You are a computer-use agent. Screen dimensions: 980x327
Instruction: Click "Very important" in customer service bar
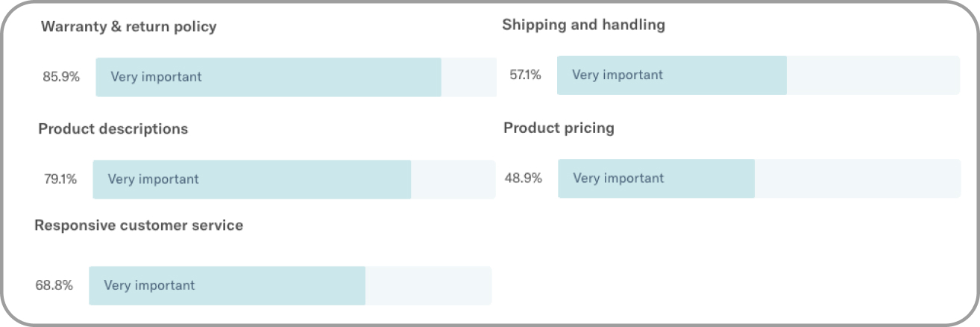(149, 285)
